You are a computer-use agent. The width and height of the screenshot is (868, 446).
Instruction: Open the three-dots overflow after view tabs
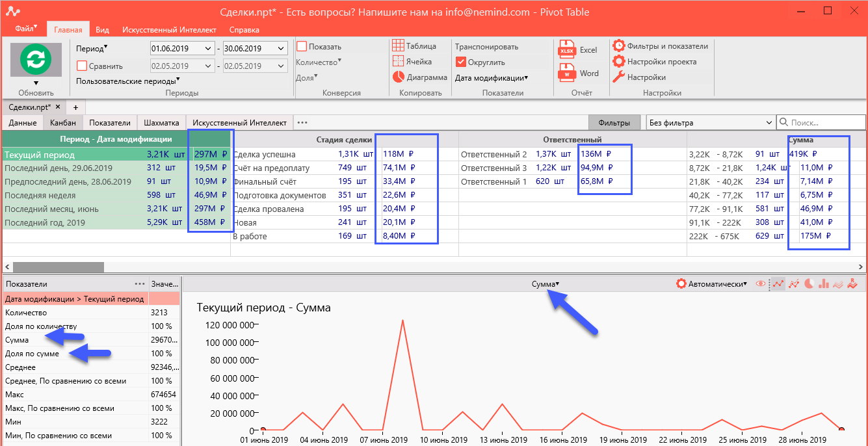coord(302,122)
